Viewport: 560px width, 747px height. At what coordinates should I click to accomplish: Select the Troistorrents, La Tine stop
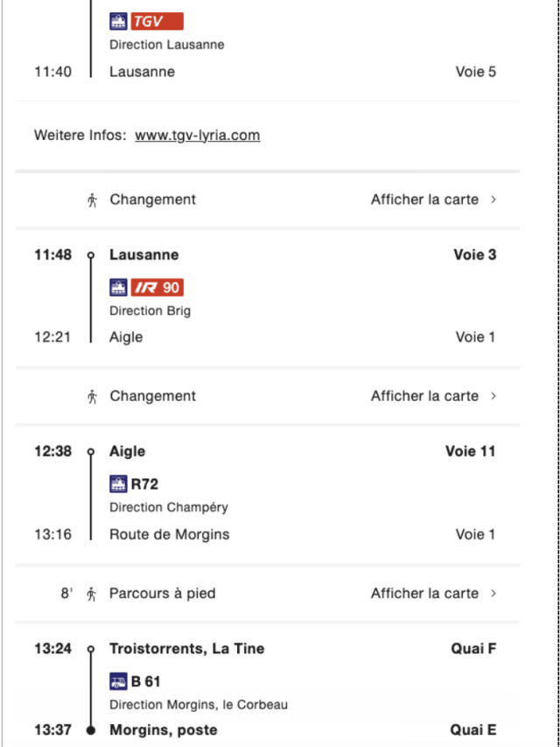186,648
